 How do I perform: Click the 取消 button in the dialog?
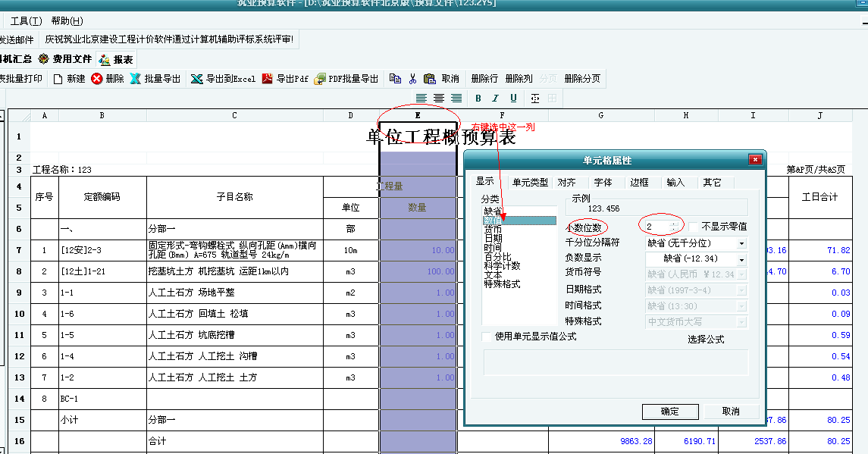tap(730, 412)
